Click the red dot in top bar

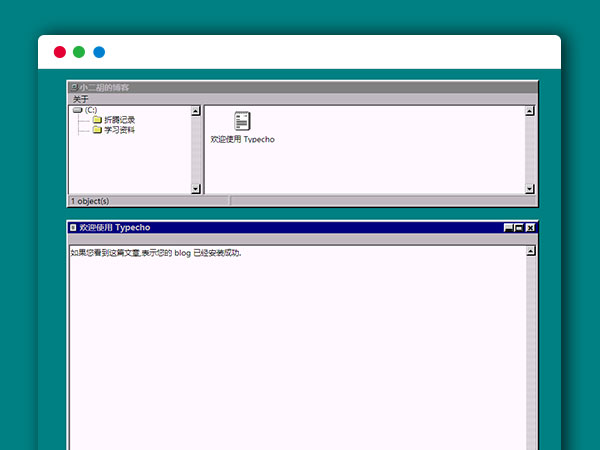(x=60, y=52)
